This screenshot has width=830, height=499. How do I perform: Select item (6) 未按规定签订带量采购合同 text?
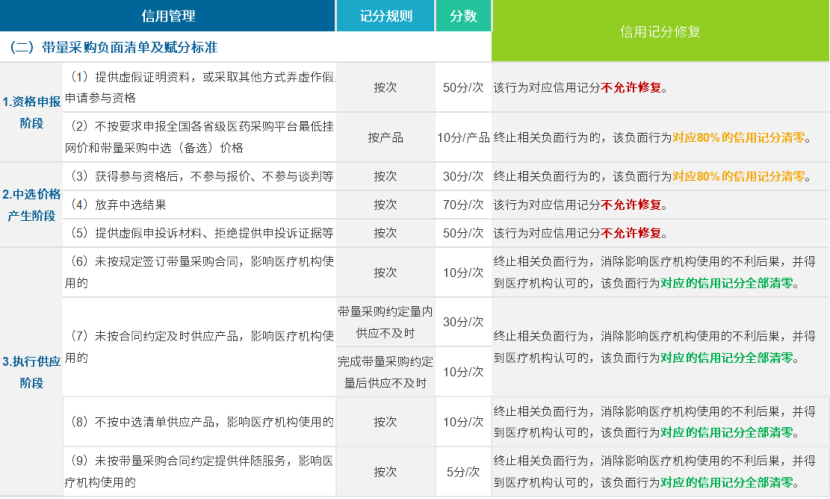200,272
